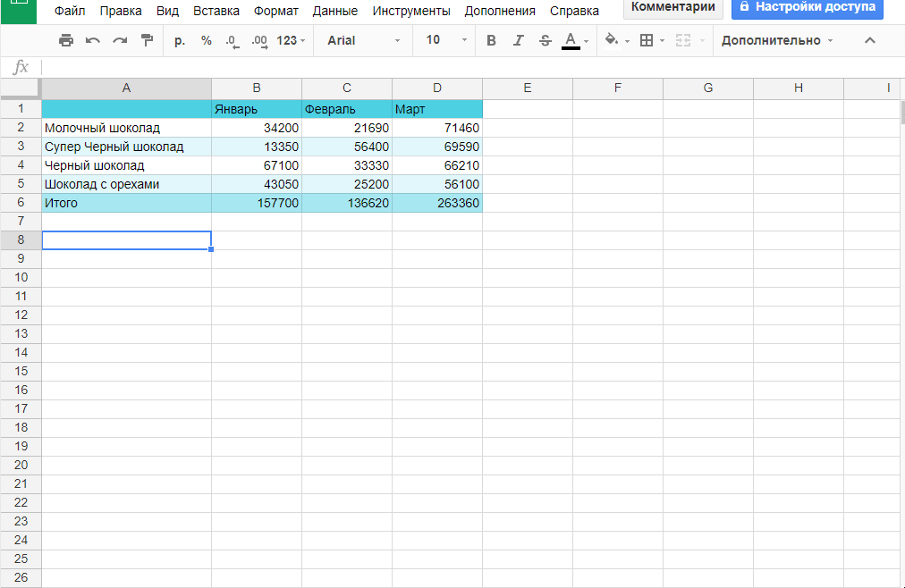Viewport: 905px width, 588px height.
Task: Open the Формат menu
Action: click(275, 11)
